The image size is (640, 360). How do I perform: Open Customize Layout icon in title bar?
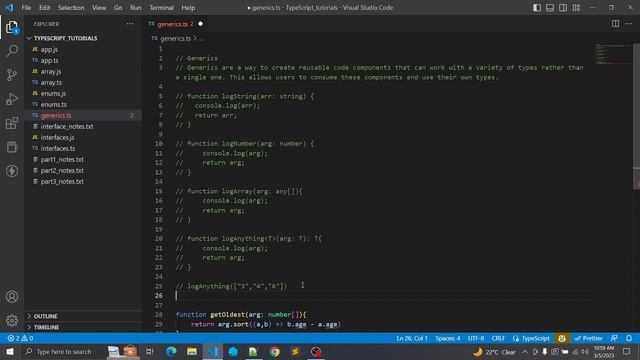(576, 7)
